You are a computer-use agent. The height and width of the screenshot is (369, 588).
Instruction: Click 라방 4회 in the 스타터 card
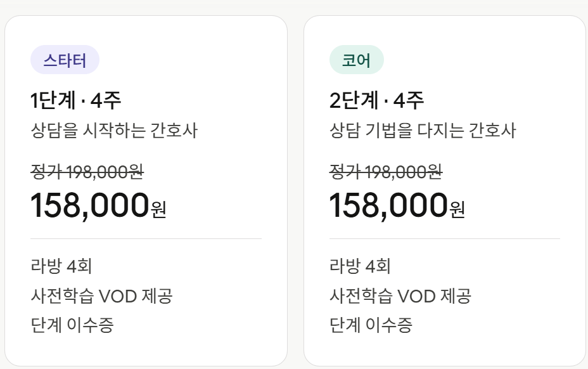coord(61,266)
